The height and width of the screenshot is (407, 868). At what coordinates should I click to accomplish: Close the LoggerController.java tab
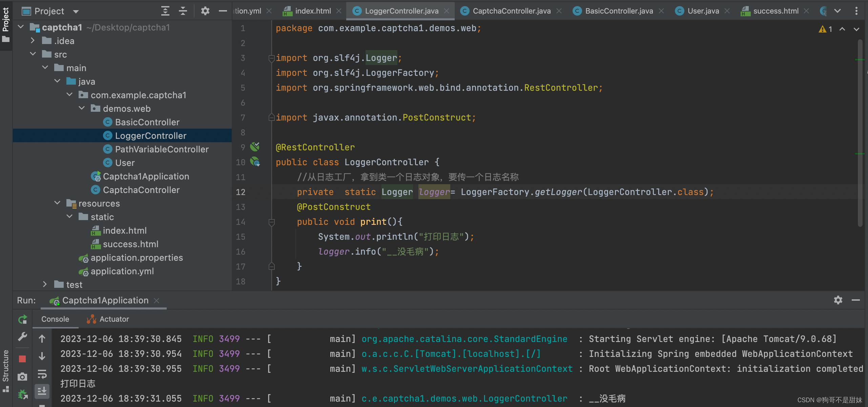tap(447, 11)
